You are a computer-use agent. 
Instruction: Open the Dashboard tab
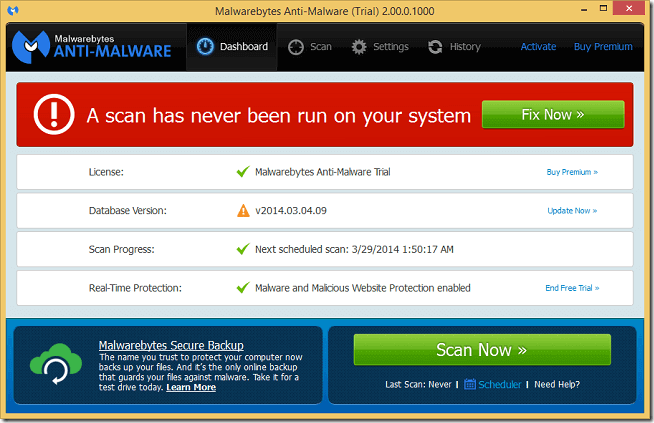click(232, 47)
